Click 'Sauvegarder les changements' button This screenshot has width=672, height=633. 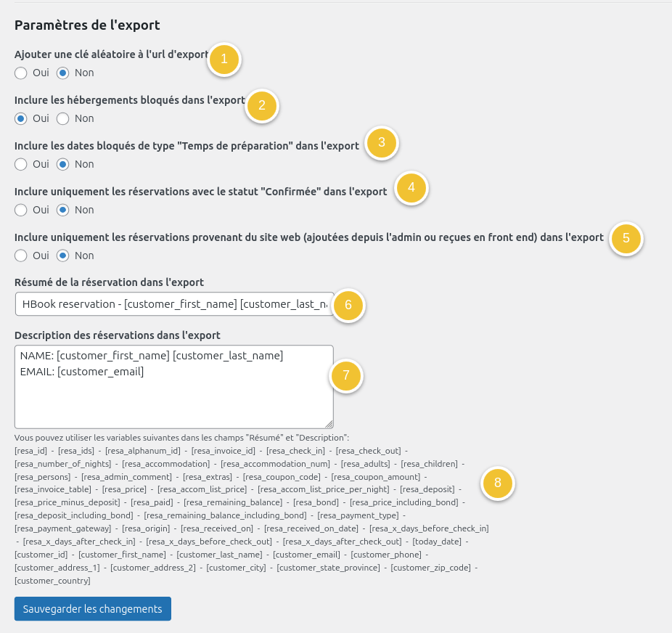point(92,608)
